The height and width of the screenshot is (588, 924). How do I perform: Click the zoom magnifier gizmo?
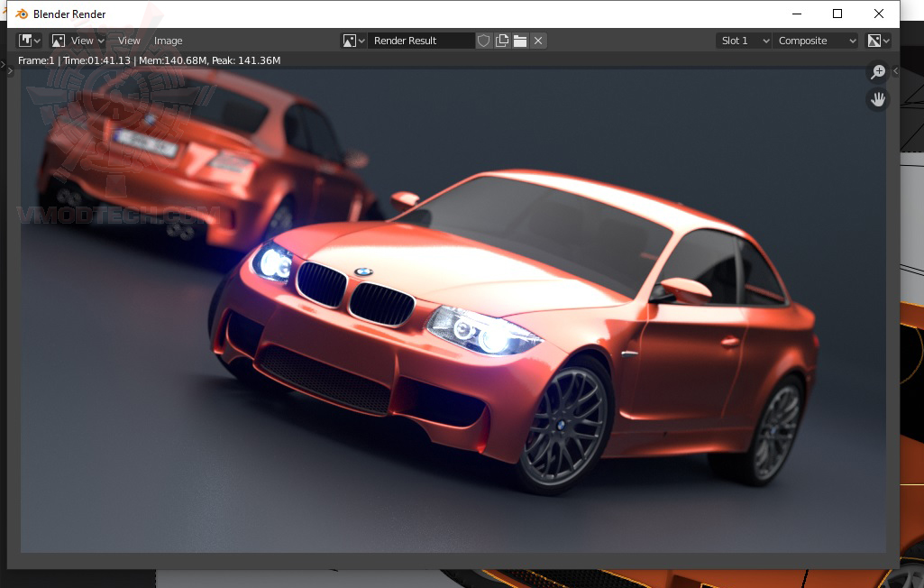[x=878, y=72]
